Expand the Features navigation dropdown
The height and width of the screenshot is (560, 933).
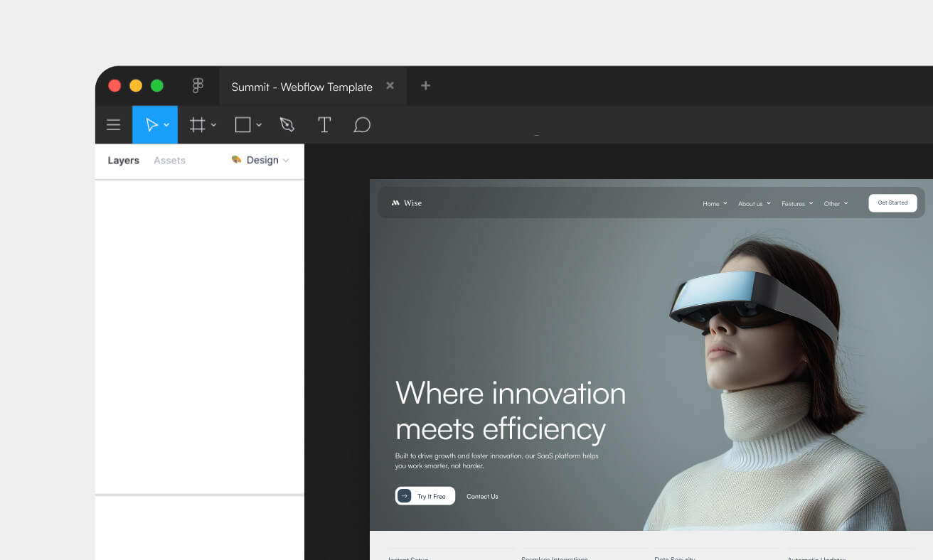pyautogui.click(x=796, y=203)
